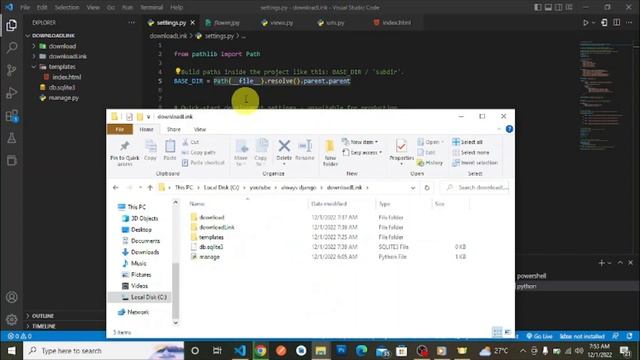The image size is (640, 360).
Task: Click Rename in the Organize group
Action: coord(305,150)
